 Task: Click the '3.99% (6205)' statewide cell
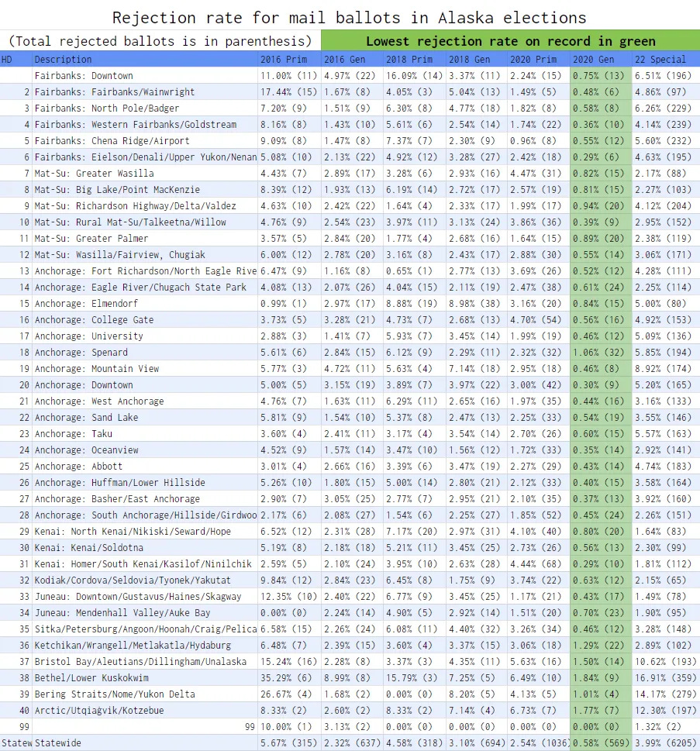click(x=666, y=743)
